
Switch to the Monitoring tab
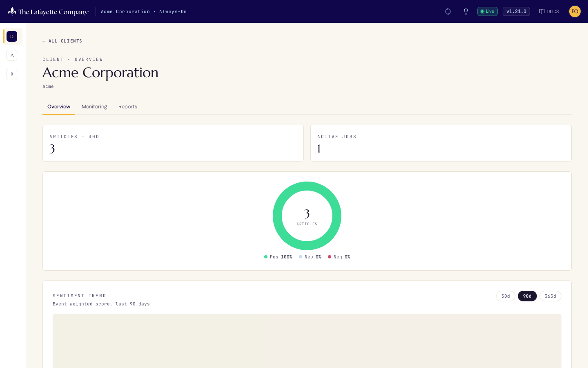(94, 107)
